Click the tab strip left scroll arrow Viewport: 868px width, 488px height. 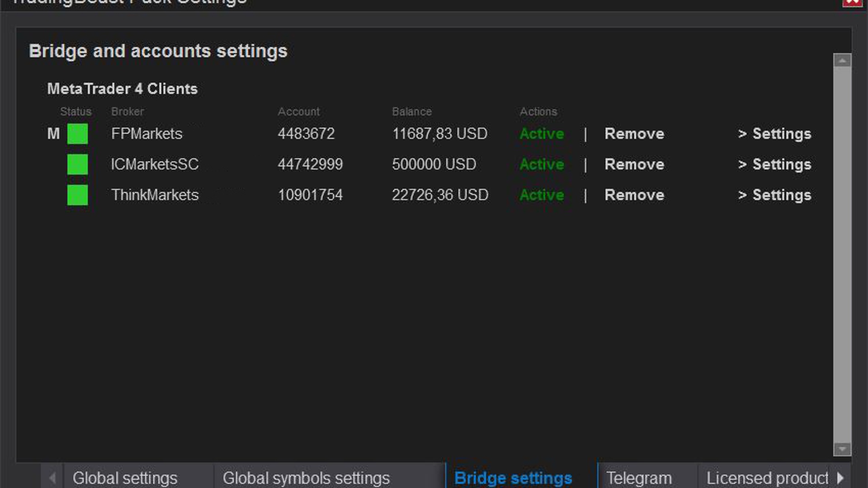52,478
